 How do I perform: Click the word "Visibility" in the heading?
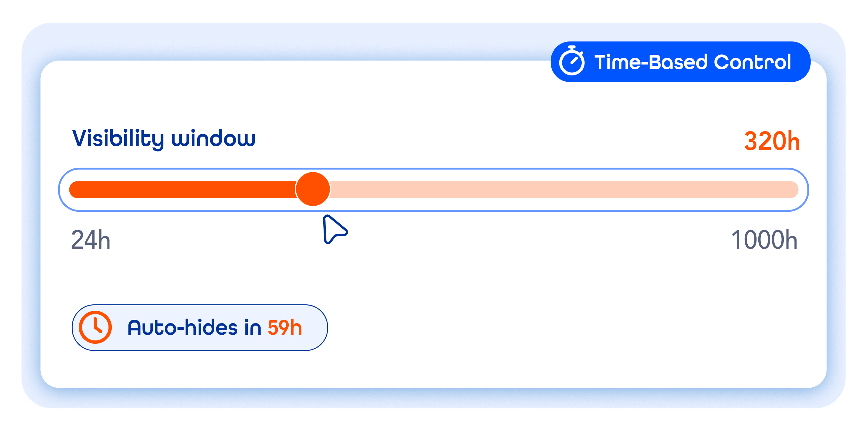[x=118, y=138]
